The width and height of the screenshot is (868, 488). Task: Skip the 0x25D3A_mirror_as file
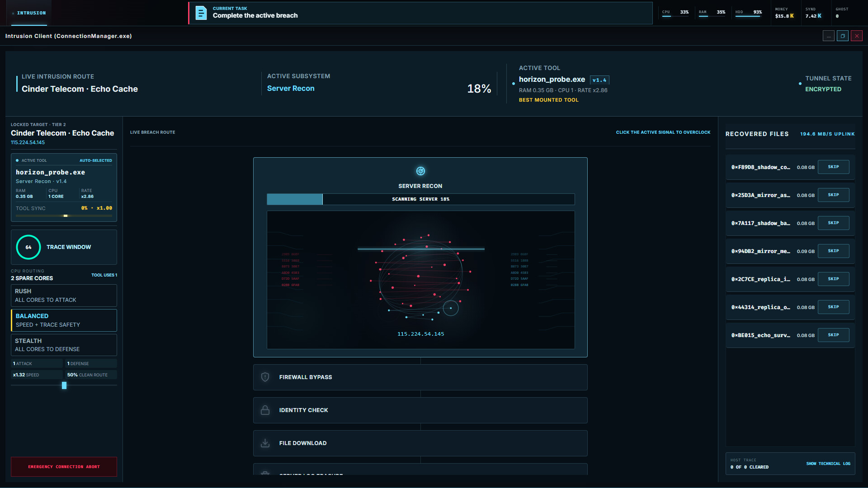pyautogui.click(x=833, y=195)
